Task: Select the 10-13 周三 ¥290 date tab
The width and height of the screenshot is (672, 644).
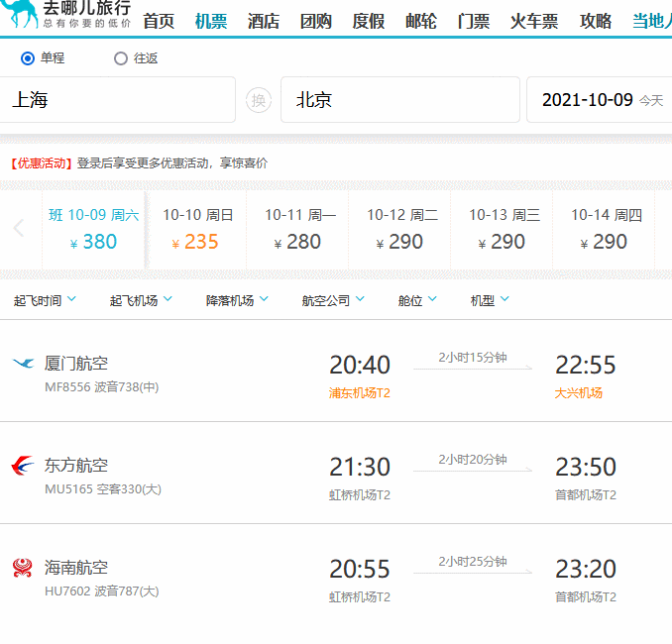Action: [502, 230]
